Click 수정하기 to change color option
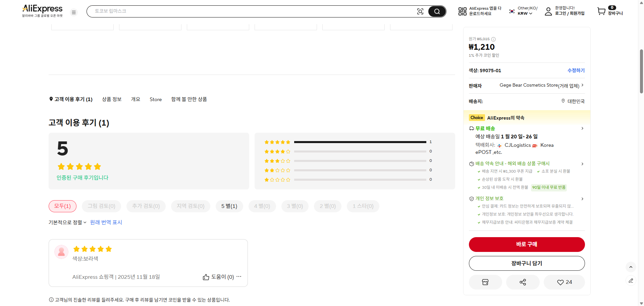Screen dimensions: 644x306 pyautogui.click(x=576, y=71)
